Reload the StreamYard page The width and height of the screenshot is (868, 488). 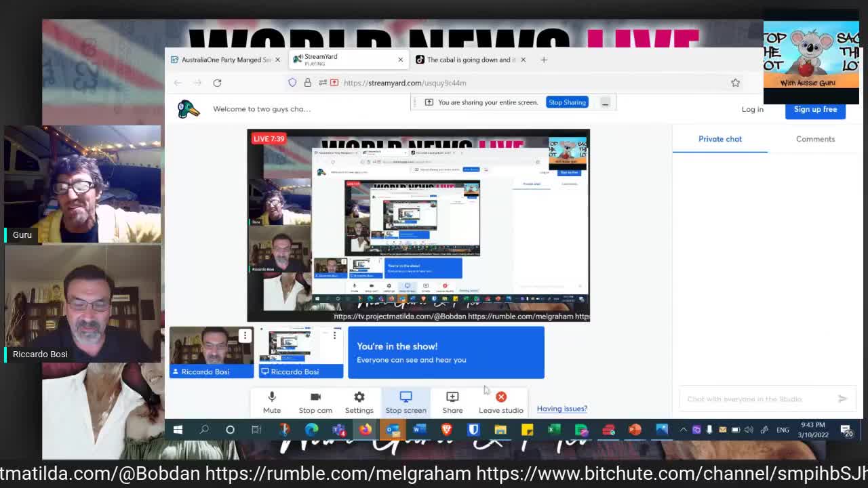[217, 83]
